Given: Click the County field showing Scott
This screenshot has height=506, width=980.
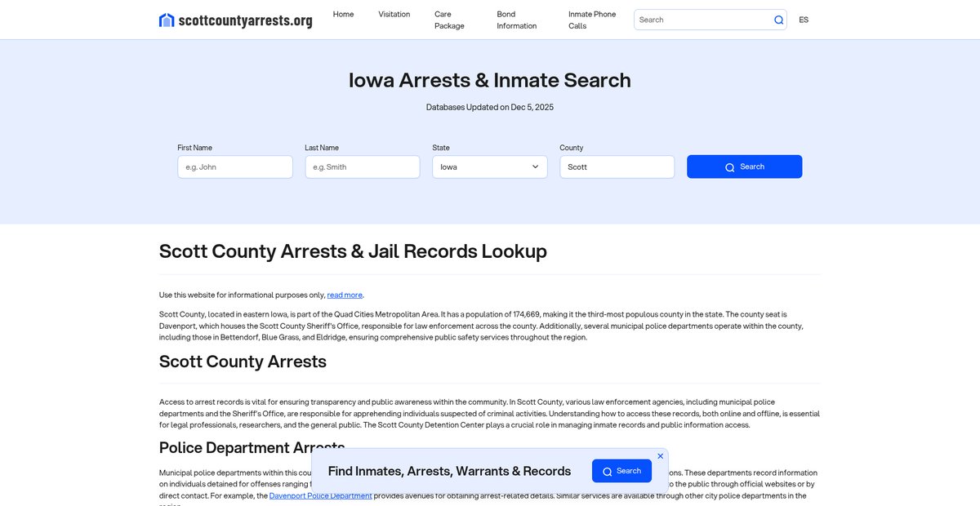Looking at the screenshot, I should coord(617,166).
